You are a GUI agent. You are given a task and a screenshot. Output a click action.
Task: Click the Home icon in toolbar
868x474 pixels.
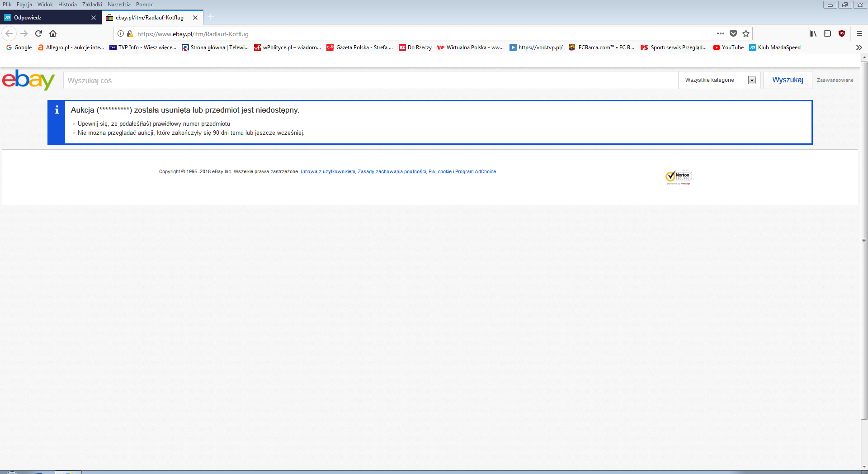click(53, 33)
